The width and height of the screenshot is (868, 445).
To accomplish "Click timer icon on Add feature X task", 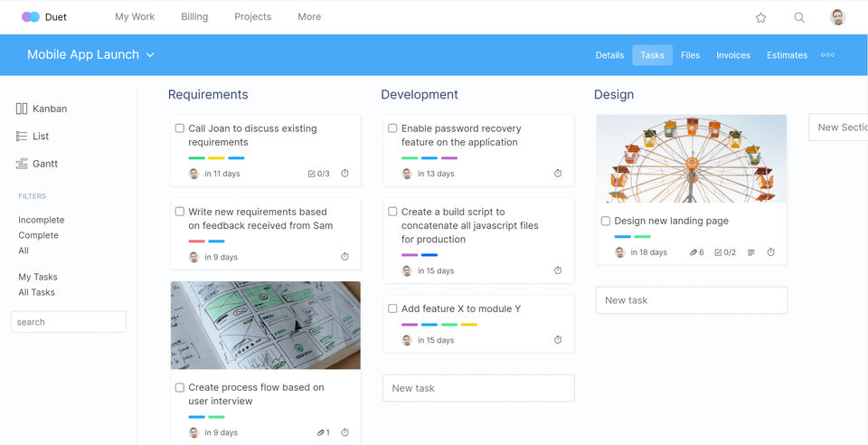I will pos(558,340).
